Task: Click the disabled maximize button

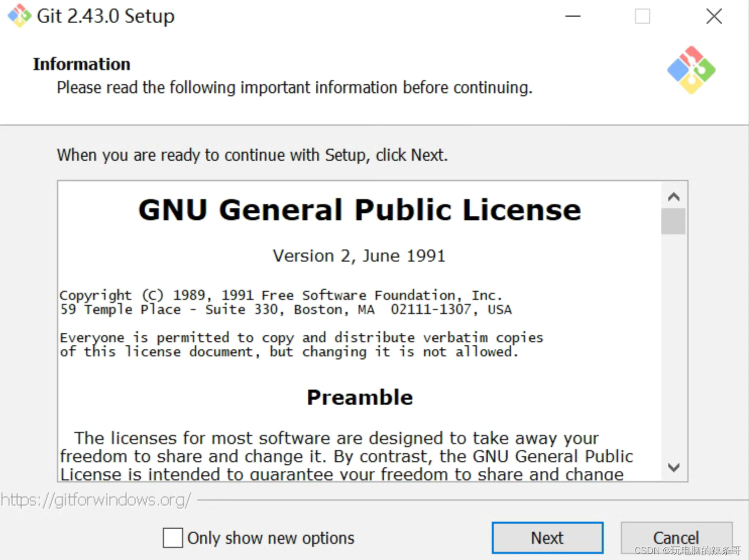Action: coord(642,16)
